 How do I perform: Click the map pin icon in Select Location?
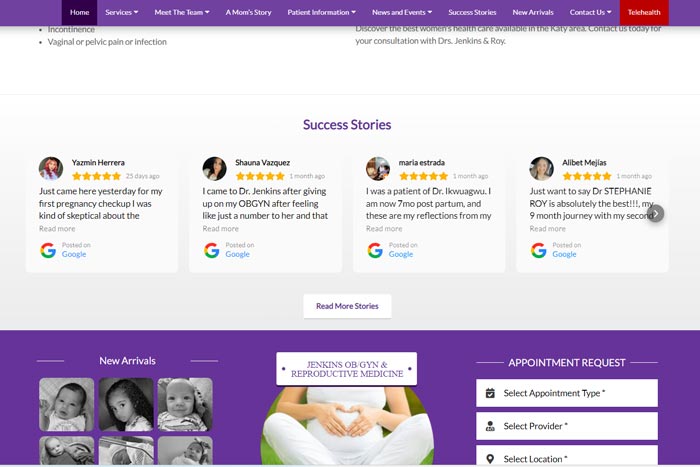click(490, 459)
